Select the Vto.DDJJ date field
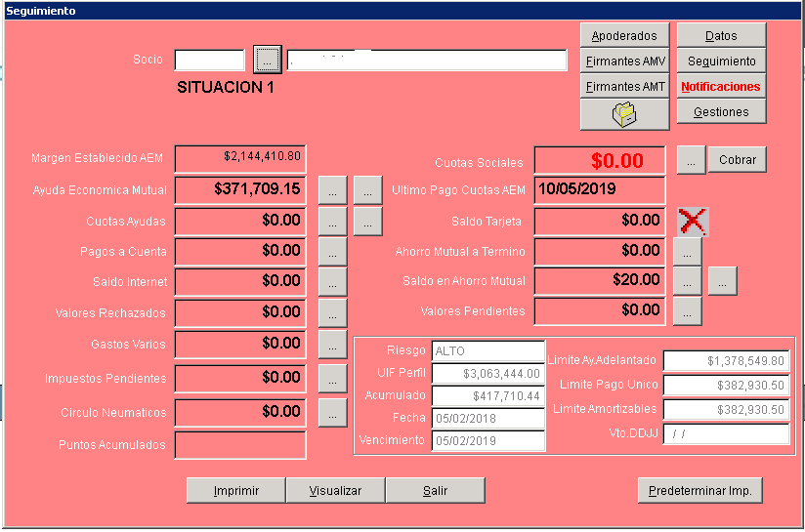805x532 pixels. coord(726,434)
